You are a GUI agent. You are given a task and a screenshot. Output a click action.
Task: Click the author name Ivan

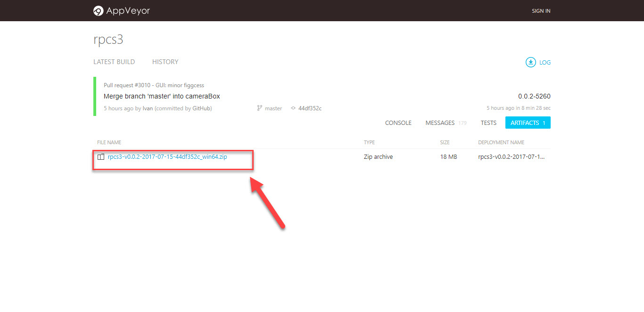tap(148, 108)
